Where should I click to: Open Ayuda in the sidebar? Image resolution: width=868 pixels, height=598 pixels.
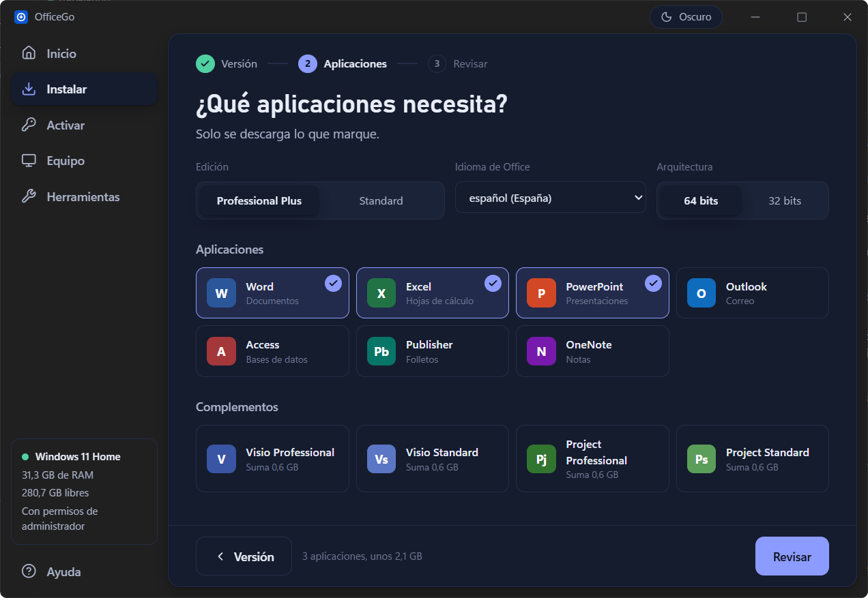pyautogui.click(x=84, y=571)
